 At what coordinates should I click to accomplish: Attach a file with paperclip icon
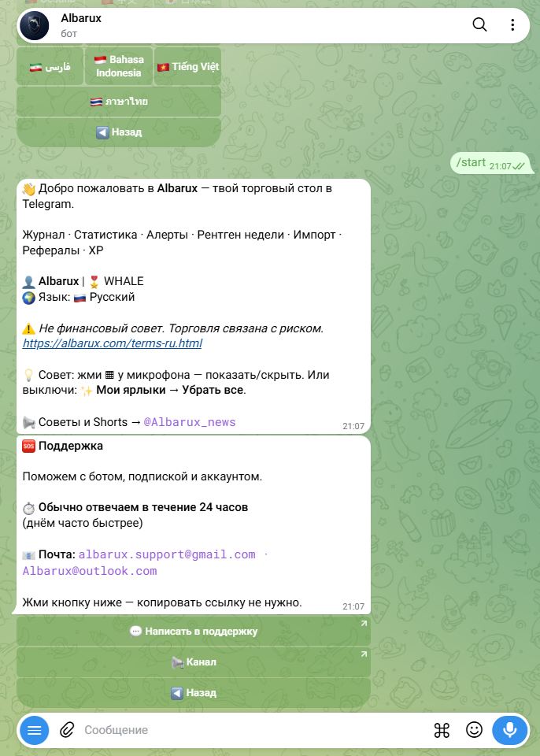tap(67, 730)
